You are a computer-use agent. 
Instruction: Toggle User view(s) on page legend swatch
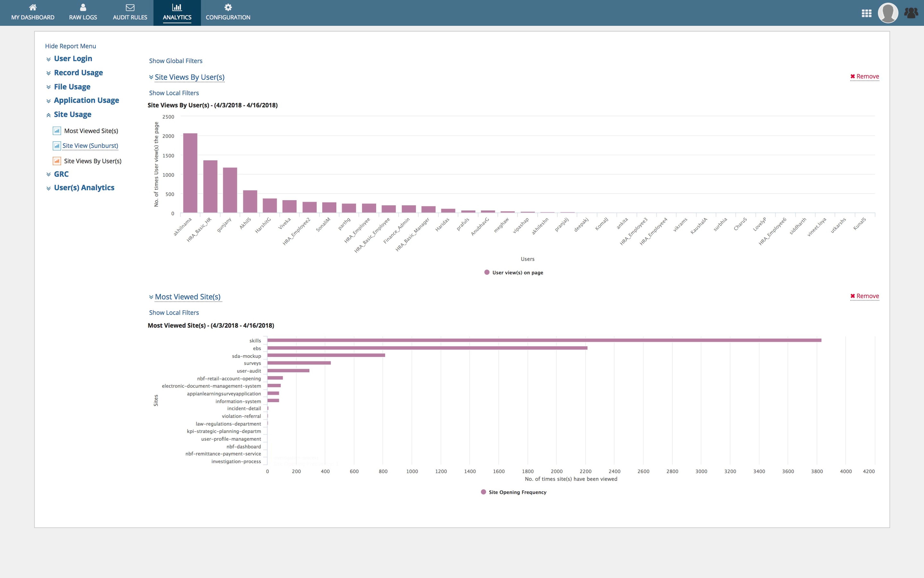coord(487,272)
